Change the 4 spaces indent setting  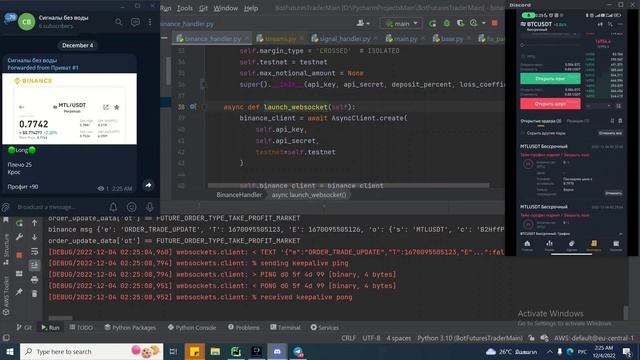click(x=398, y=338)
